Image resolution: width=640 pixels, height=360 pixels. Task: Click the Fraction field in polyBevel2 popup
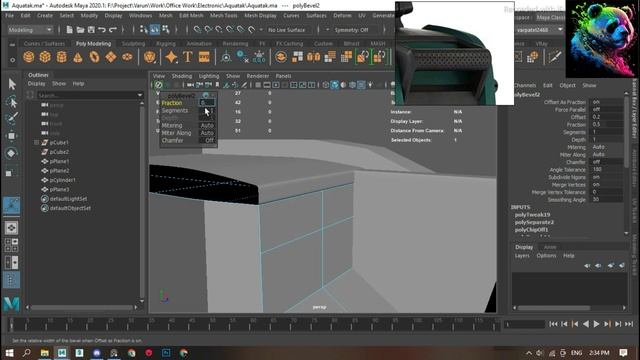[x=207, y=103]
